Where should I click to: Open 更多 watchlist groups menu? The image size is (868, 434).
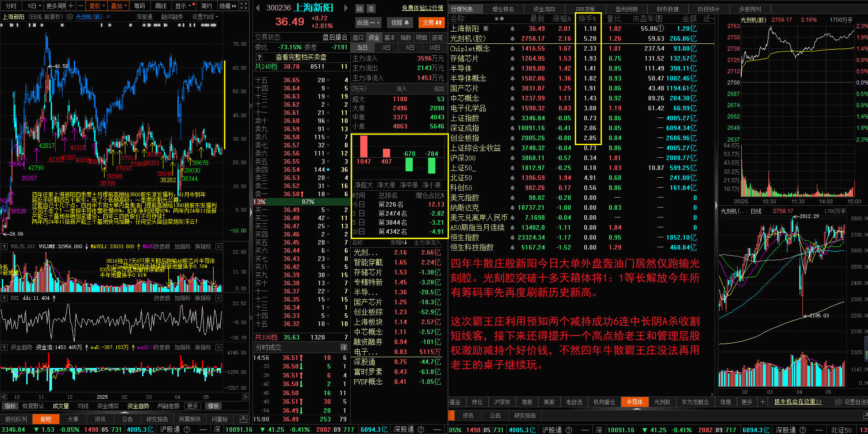tap(747, 402)
